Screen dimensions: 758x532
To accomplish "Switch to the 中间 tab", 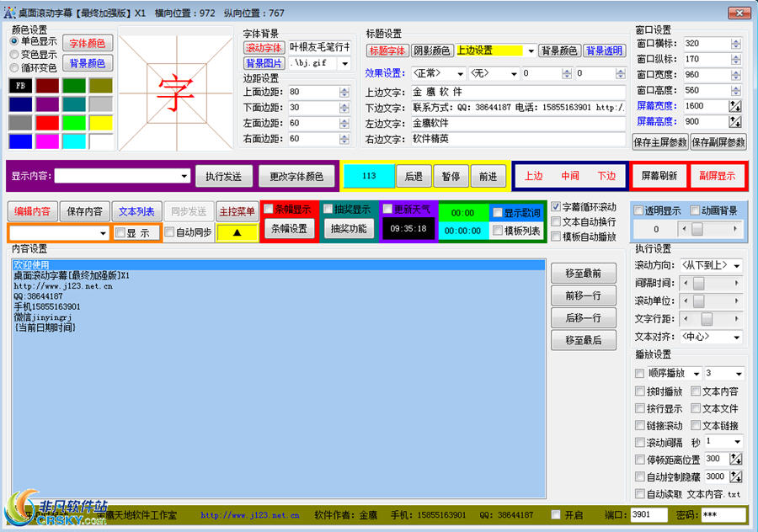I will coord(569,176).
